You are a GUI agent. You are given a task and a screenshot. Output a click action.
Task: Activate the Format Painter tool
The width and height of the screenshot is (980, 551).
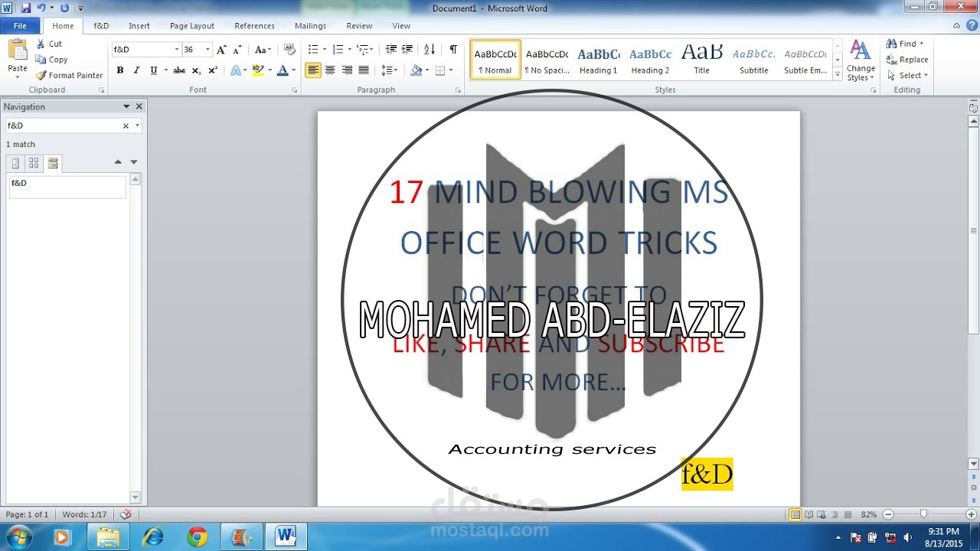[x=70, y=75]
